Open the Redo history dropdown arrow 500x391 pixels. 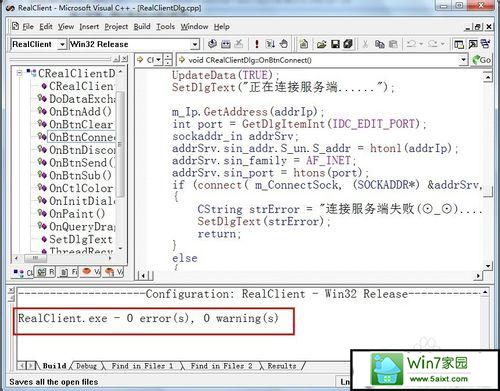443,44
